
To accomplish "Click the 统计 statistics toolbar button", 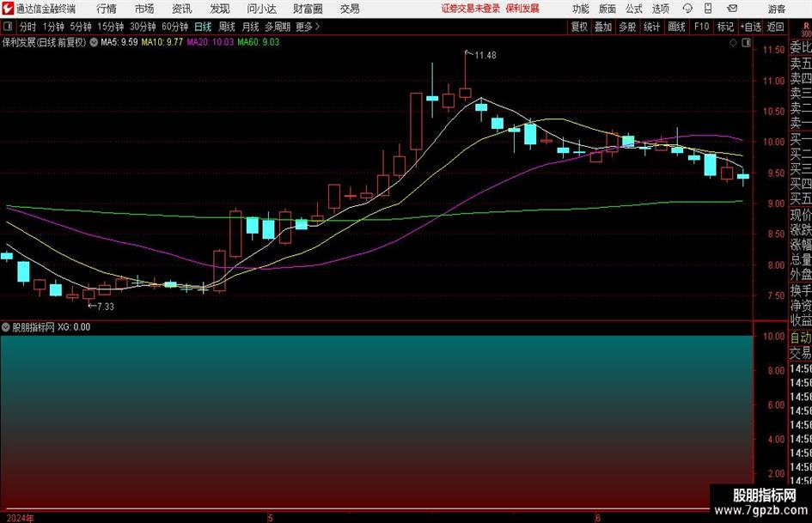I will tap(652, 27).
